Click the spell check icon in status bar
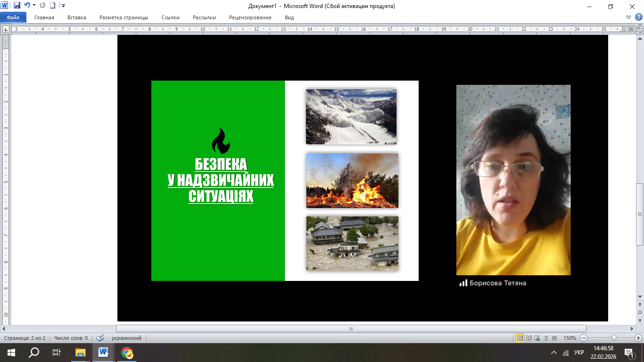 100,338
